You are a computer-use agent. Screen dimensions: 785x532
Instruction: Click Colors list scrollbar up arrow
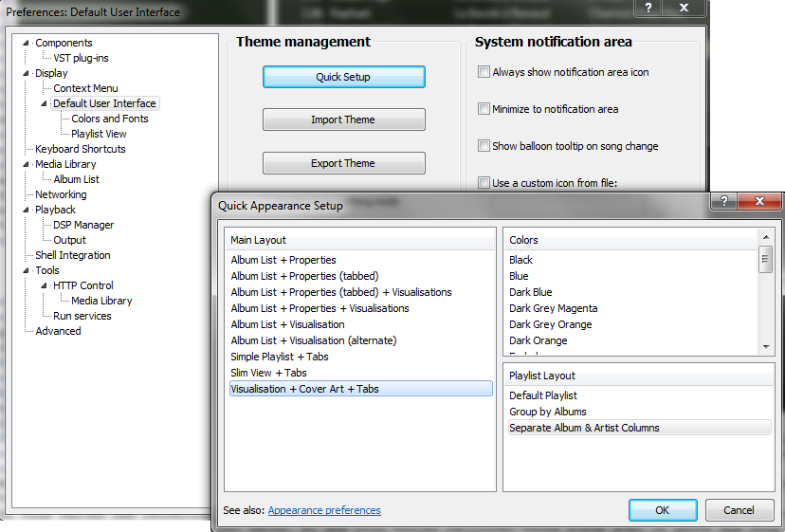(765, 237)
